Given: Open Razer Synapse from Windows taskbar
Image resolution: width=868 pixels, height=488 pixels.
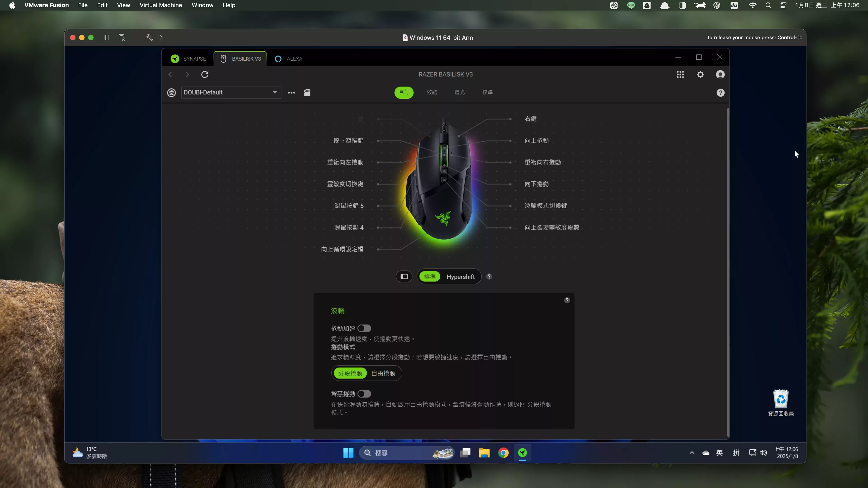Looking at the screenshot, I should pos(522,453).
